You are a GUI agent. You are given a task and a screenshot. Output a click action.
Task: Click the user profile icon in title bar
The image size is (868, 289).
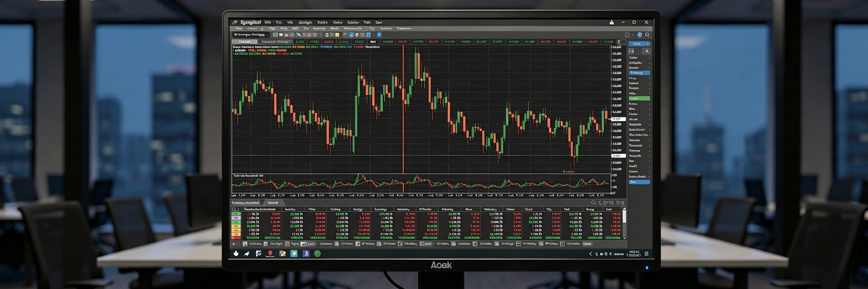coord(612,22)
